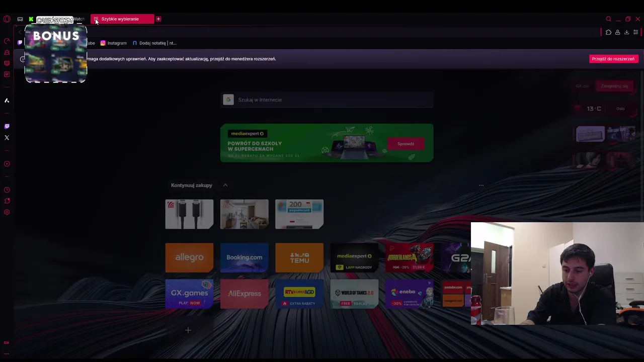Open the Borderlands 4 speed dial tile

pos(410,257)
